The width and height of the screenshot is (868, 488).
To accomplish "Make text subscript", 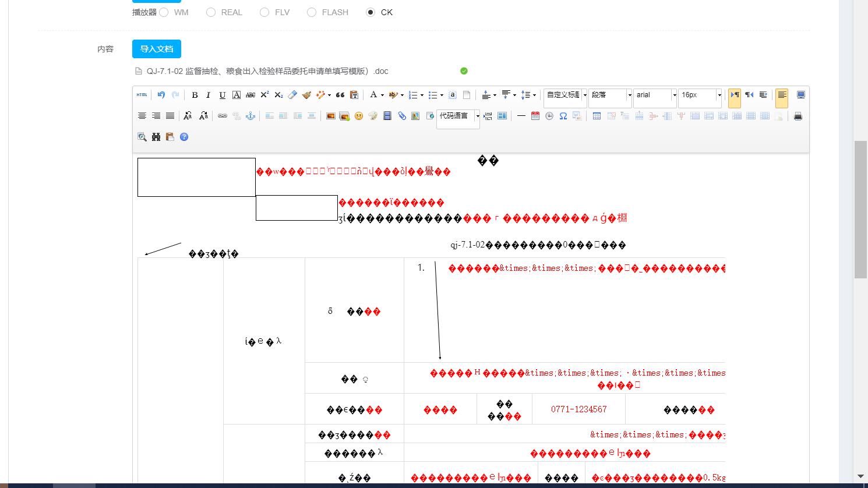I will (278, 95).
